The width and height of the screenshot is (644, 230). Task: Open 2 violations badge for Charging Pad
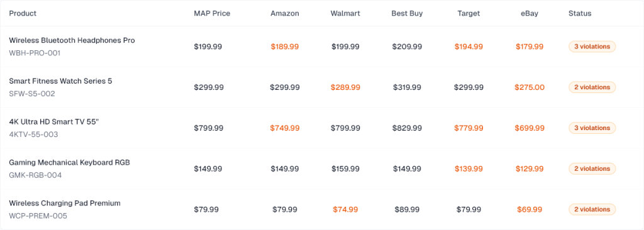pyautogui.click(x=592, y=209)
